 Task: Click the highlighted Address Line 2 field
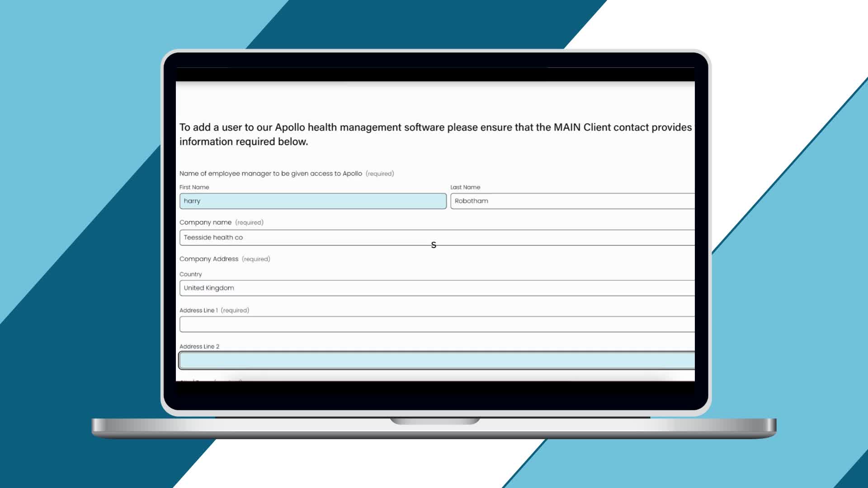click(x=437, y=361)
